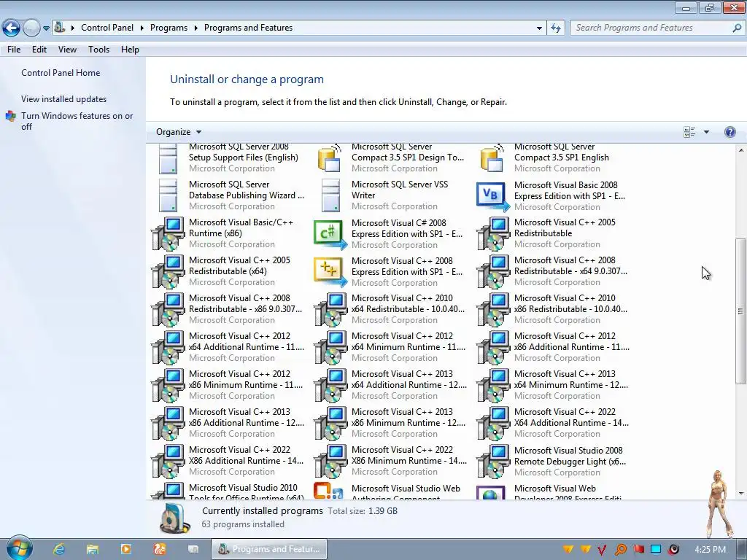Viewport: 747px width, 560px height.
Task: Click the Programs and Features taskbar button
Action: pyautogui.click(x=269, y=549)
